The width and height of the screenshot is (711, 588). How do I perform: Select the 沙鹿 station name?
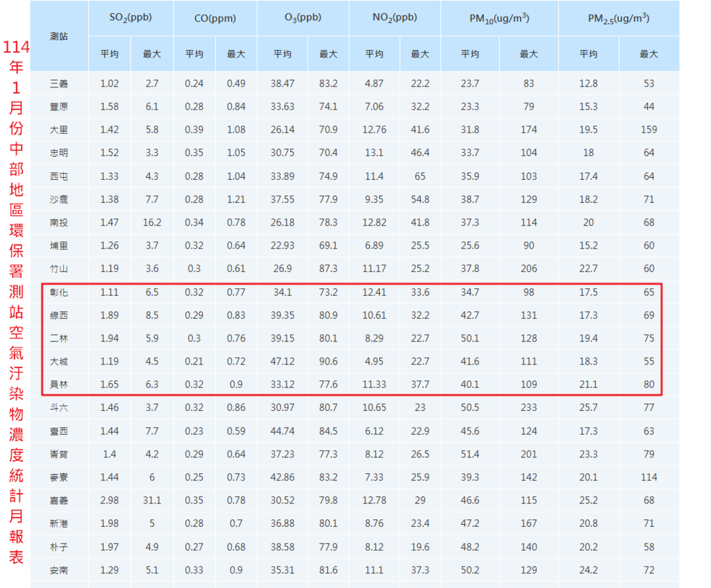pyautogui.click(x=59, y=199)
